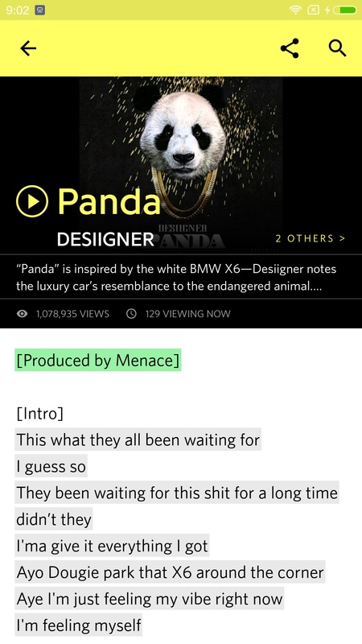This screenshot has height=644, width=362.
Task: Play the Panda song
Action: [32, 200]
